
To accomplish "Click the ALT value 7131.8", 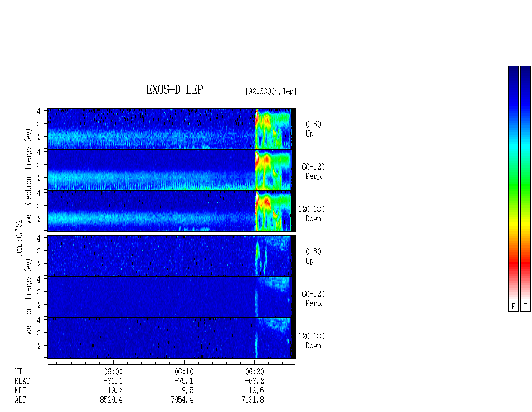I will click(x=252, y=400).
